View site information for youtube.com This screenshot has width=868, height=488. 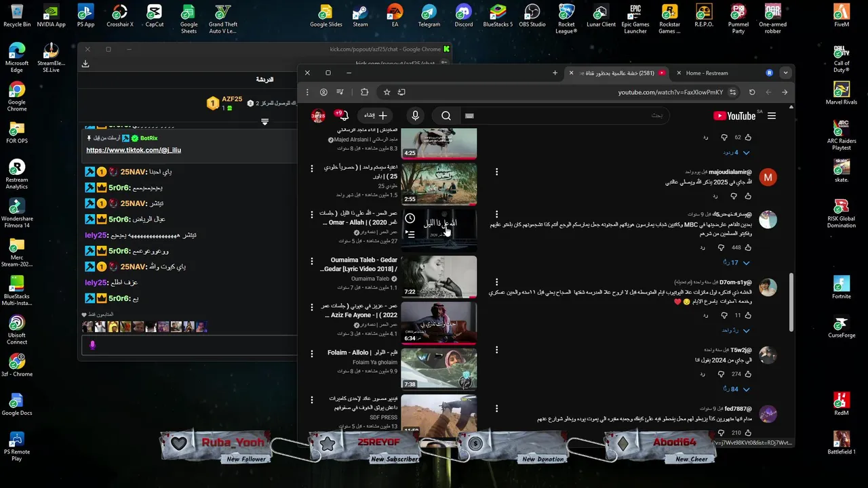coord(732,92)
